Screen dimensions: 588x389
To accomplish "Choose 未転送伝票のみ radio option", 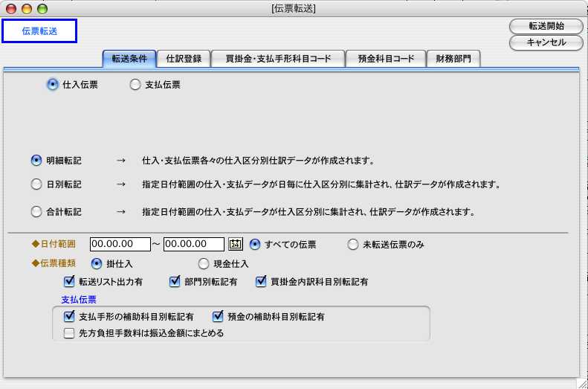I will click(353, 244).
